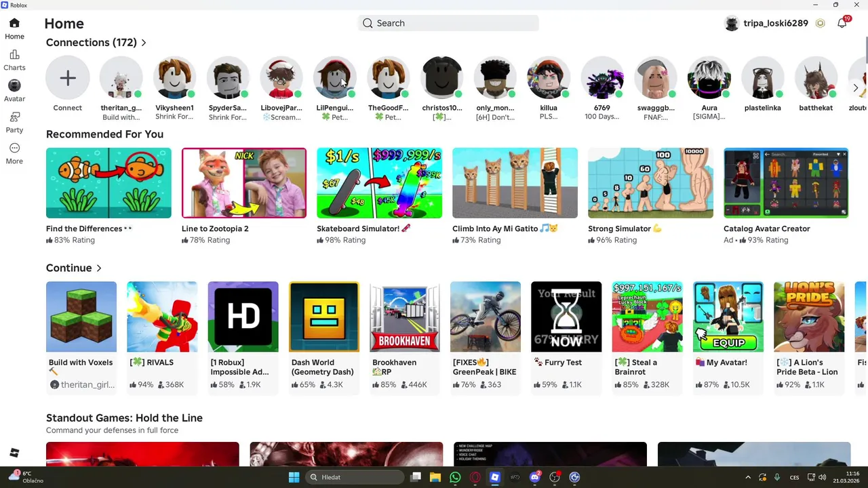Click the weather widget 6°C Oblačno
The height and width of the screenshot is (488, 868).
(26, 477)
